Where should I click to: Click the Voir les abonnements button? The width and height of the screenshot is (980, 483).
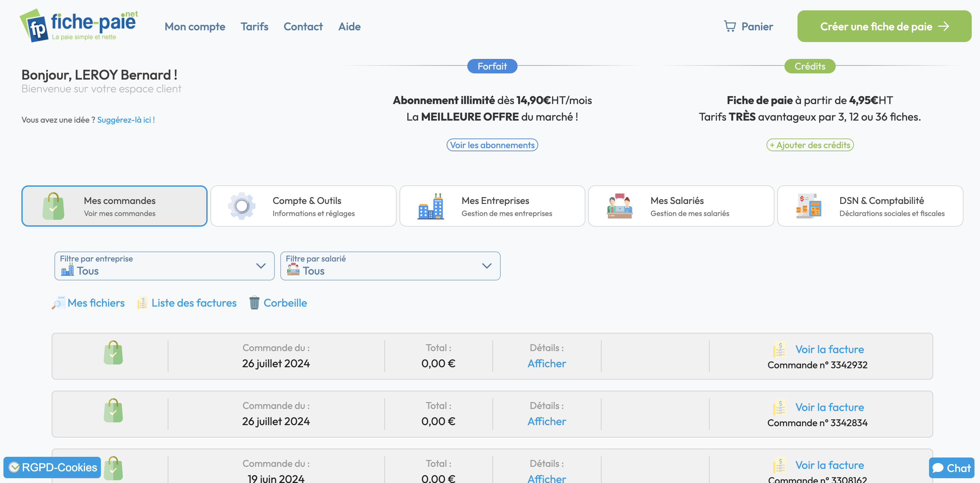click(x=492, y=145)
